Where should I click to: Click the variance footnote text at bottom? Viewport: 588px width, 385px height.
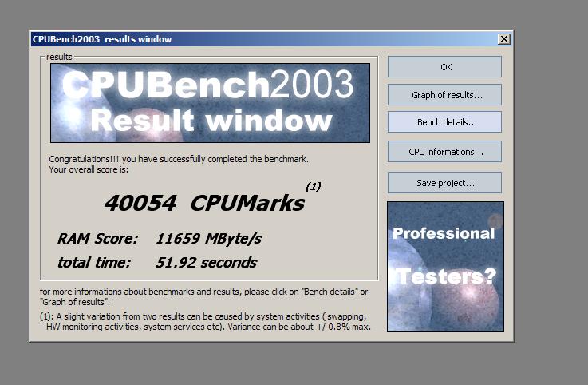coord(205,322)
